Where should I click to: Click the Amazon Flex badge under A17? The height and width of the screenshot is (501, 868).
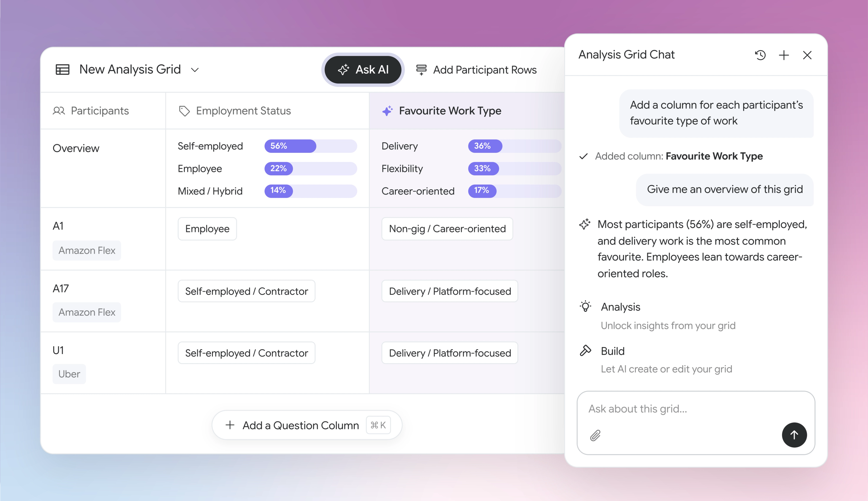[x=87, y=312]
